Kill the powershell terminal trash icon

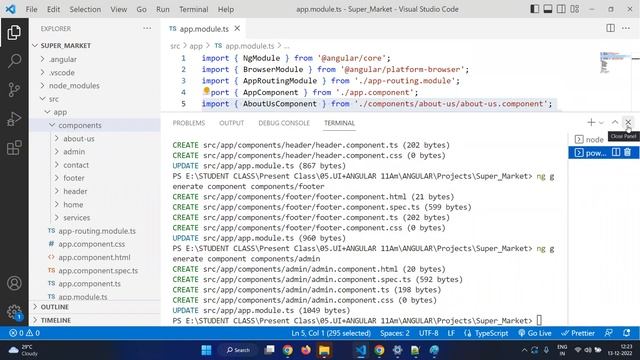(627, 153)
